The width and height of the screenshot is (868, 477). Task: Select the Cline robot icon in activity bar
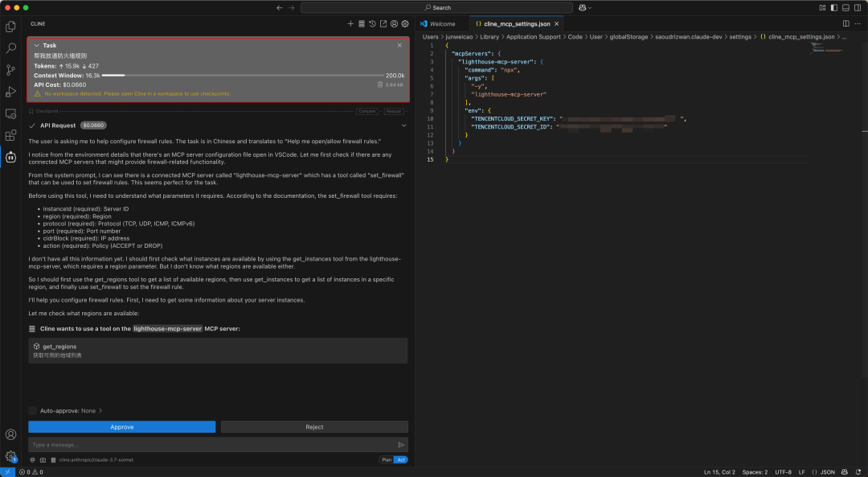pyautogui.click(x=10, y=158)
